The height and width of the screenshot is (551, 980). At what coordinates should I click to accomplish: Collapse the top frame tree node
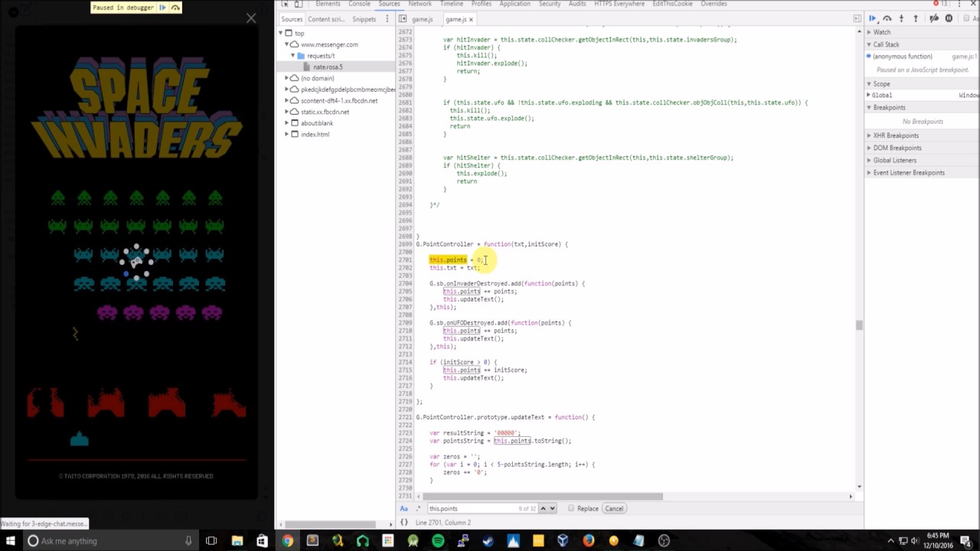pos(282,33)
